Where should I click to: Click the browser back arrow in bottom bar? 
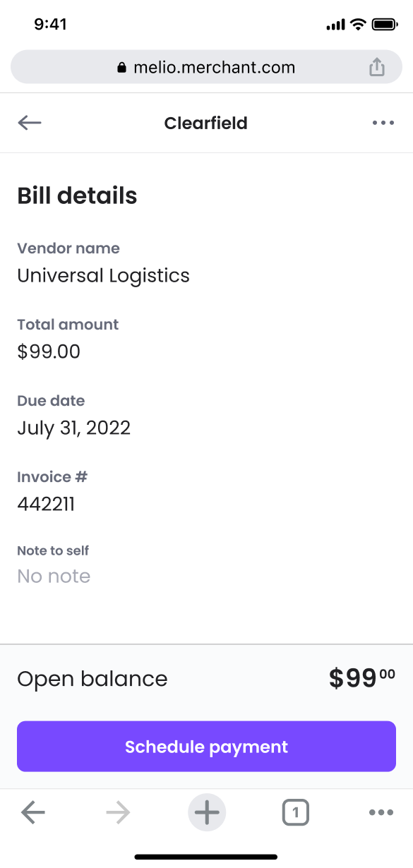(33, 813)
